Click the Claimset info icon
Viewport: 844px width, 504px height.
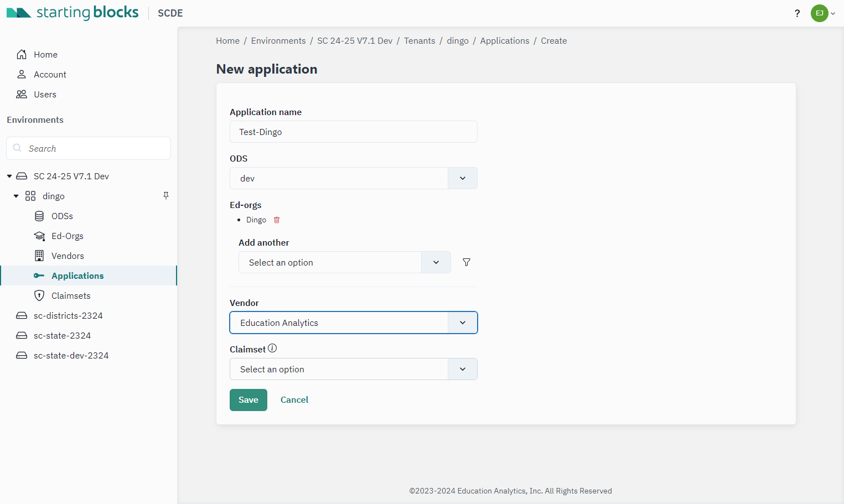272,349
